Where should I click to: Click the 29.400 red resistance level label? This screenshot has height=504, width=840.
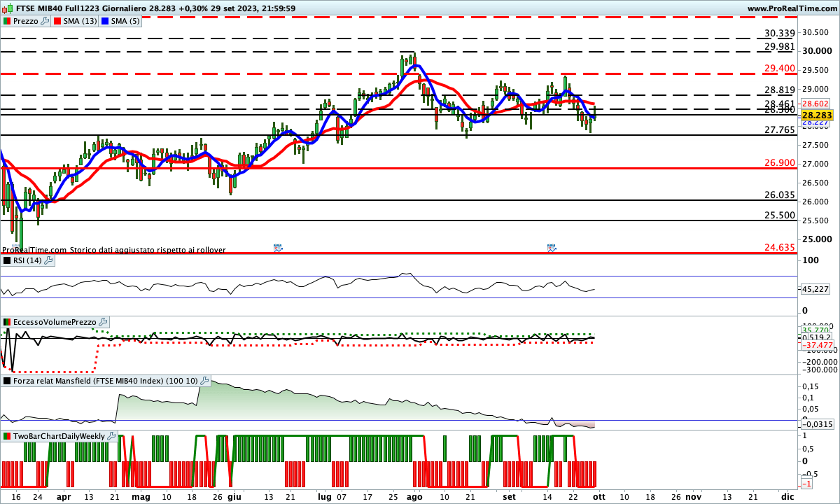click(780, 68)
